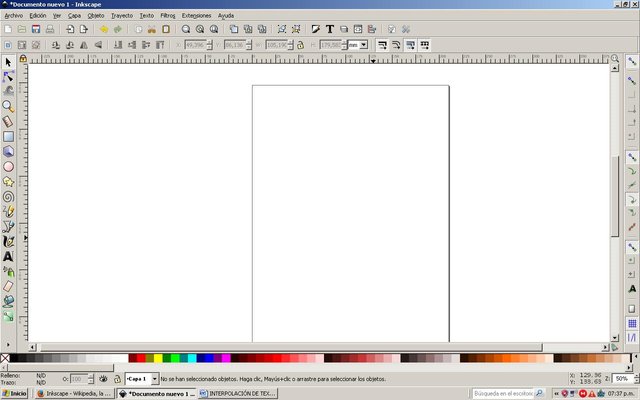The height and width of the screenshot is (400, 640).
Task: Toggle enable snapping button at top
Action: pos(632,62)
